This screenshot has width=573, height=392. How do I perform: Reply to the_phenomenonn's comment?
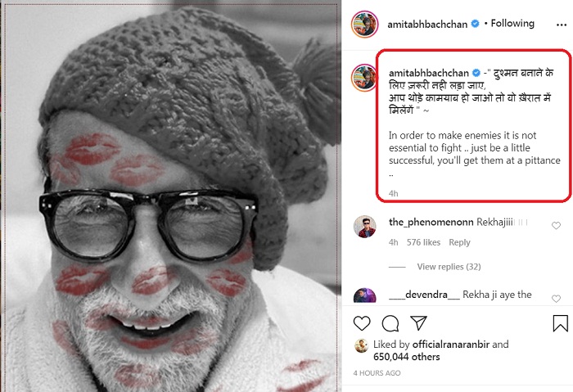coord(459,242)
